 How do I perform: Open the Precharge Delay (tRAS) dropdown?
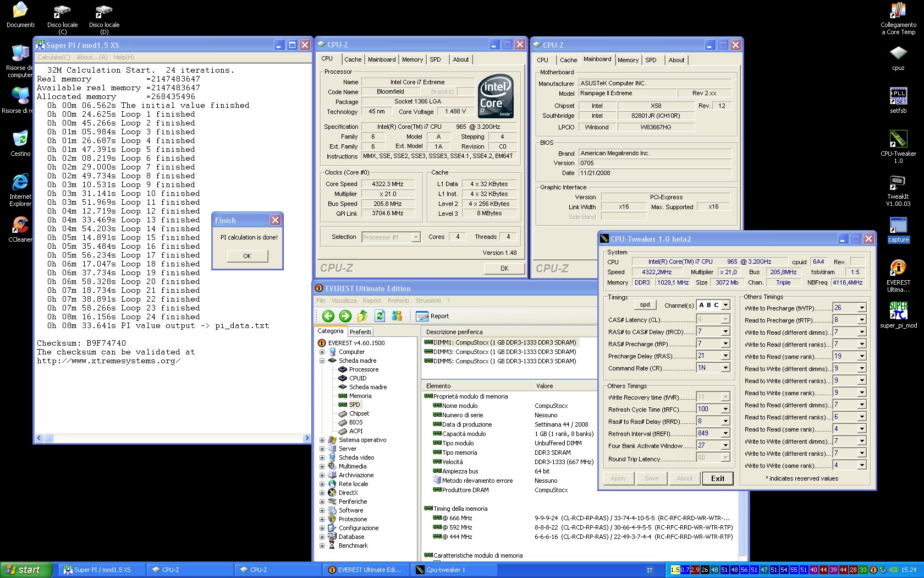click(x=725, y=356)
